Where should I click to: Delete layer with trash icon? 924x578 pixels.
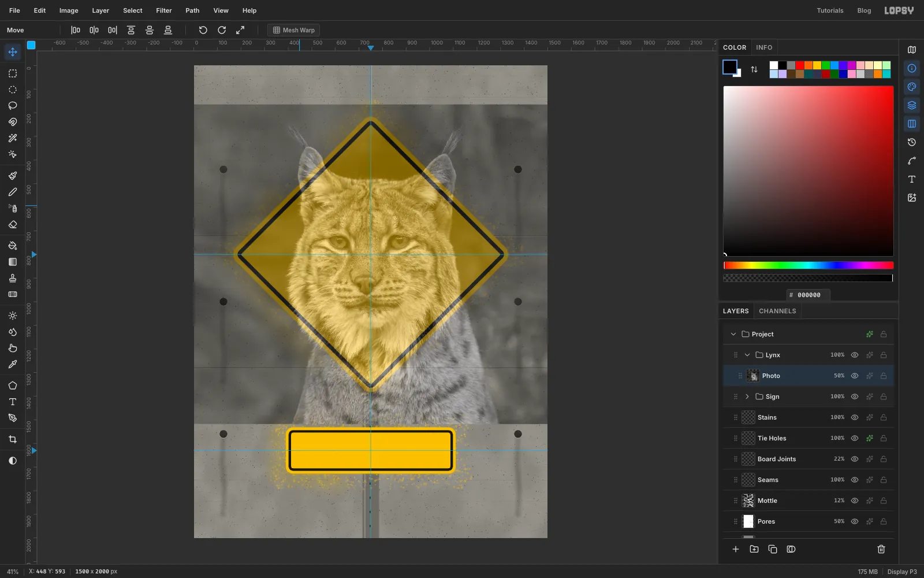881,549
